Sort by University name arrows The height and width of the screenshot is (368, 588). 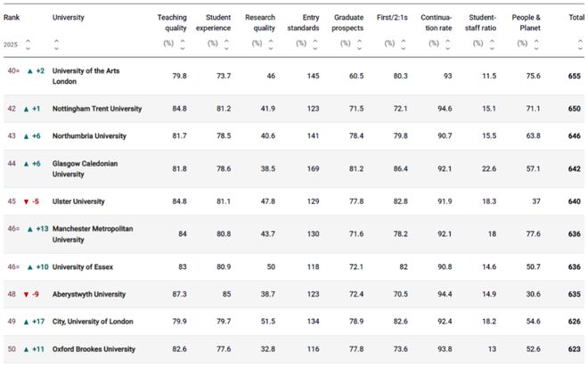tap(56, 45)
